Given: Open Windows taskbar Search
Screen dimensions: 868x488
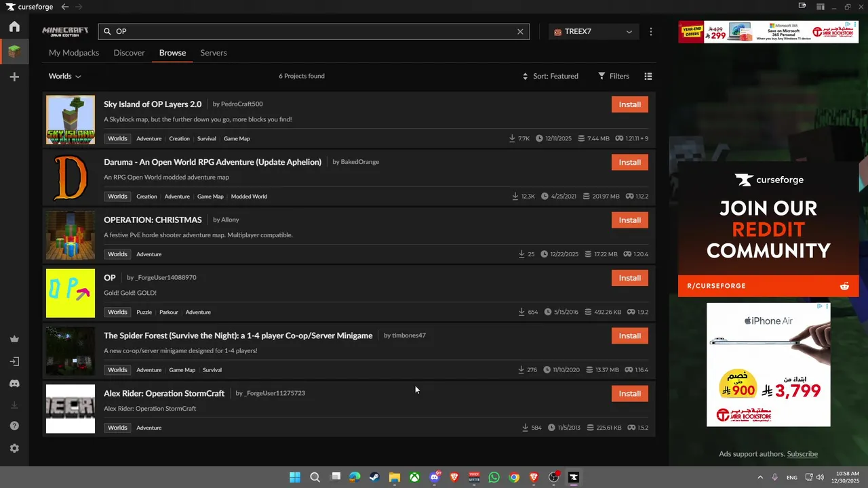Looking at the screenshot, I should 315,477.
